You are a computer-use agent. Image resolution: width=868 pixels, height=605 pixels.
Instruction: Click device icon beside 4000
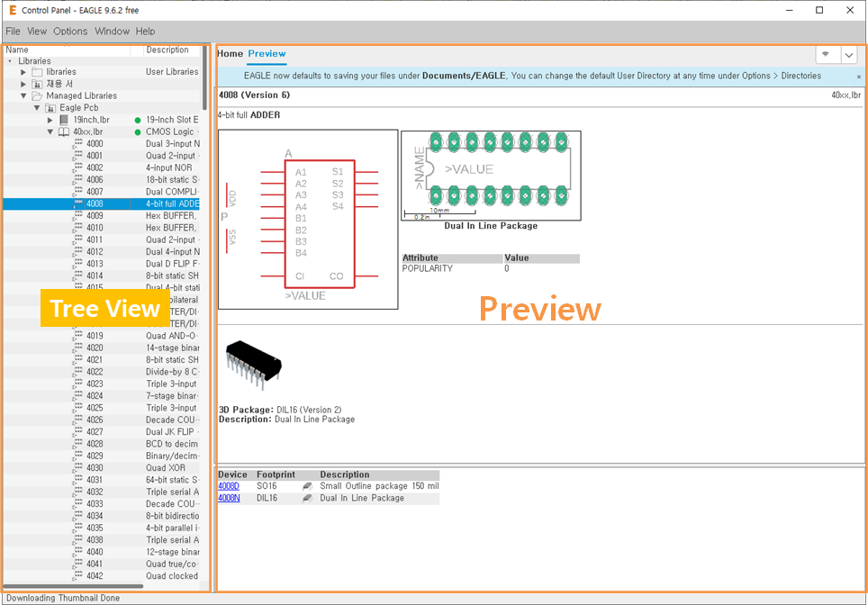click(77, 144)
